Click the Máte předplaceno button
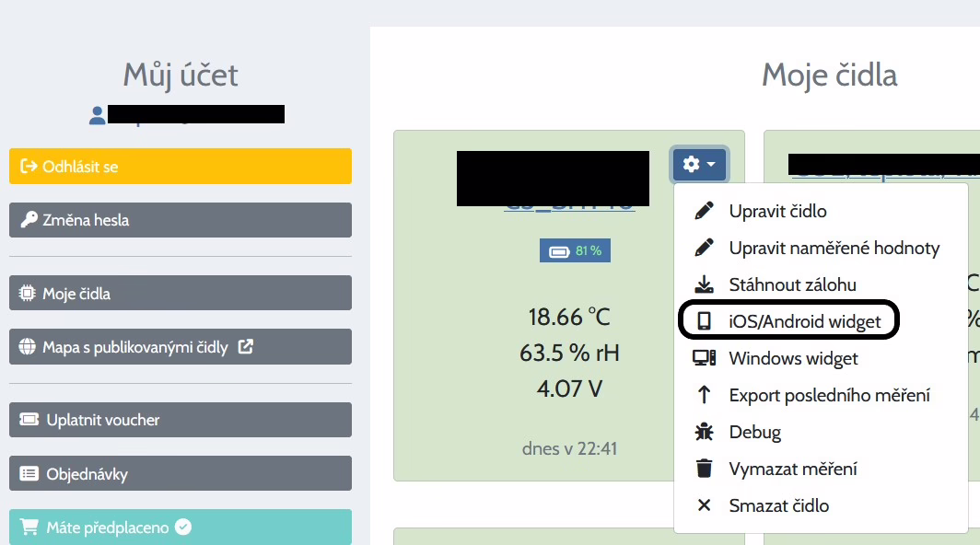Image resolution: width=980 pixels, height=545 pixels. coord(181,528)
